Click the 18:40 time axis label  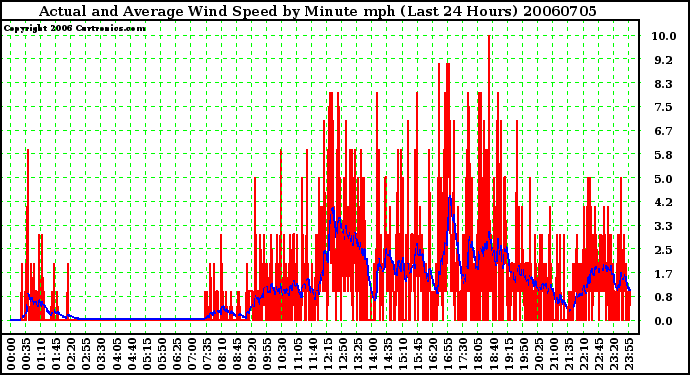tap(493, 354)
